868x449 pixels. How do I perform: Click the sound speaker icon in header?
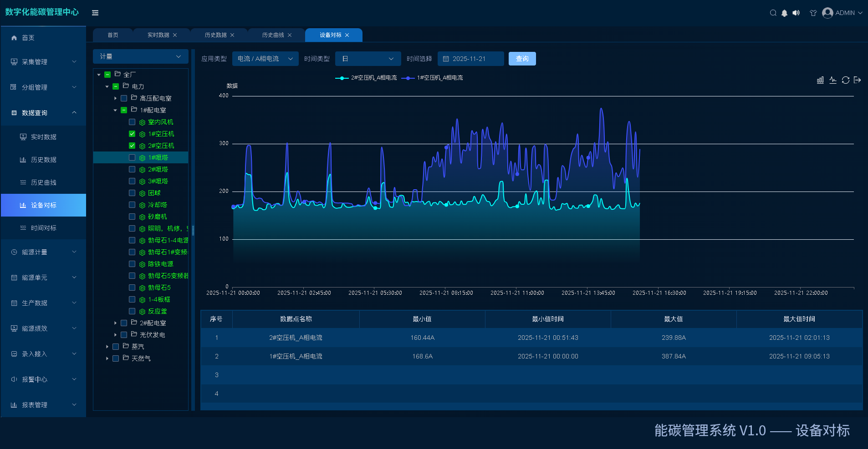point(796,13)
